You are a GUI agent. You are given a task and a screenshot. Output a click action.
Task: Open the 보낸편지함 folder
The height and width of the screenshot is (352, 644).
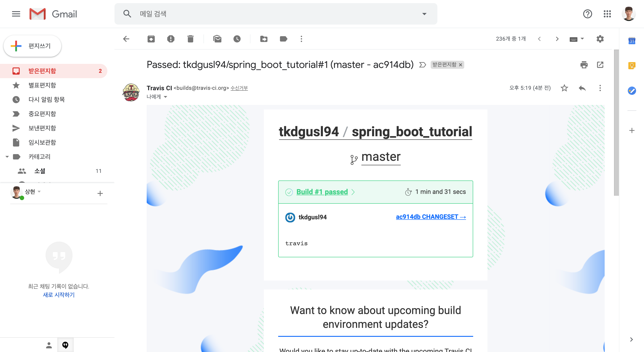coord(42,128)
